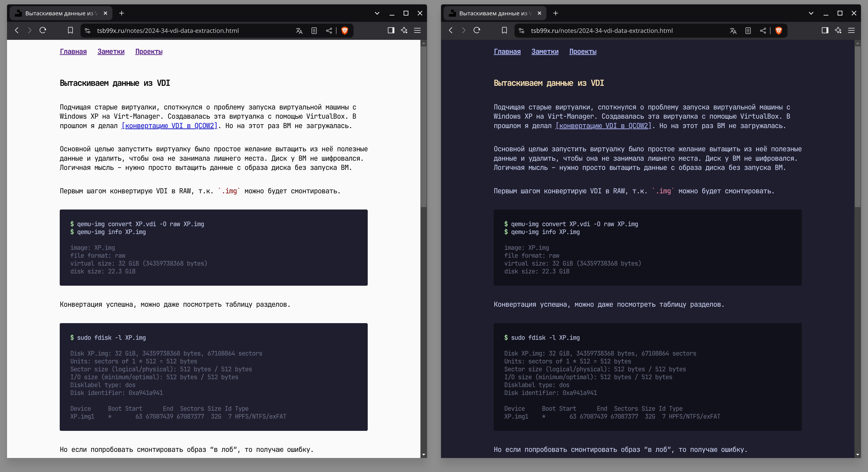Click scroll-up arrow in the right window
Viewport: 868px width, 472px height.
tap(857, 43)
